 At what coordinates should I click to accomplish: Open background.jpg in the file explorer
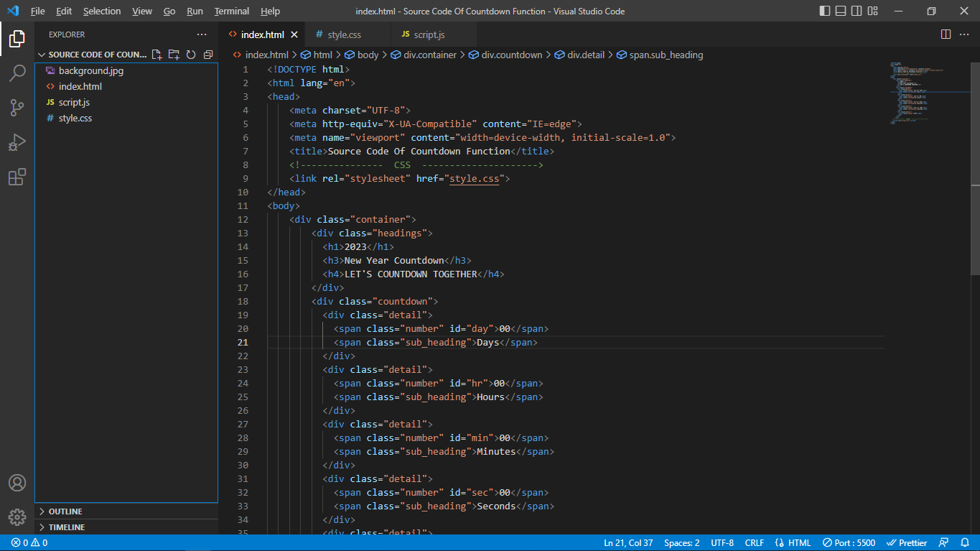(91, 70)
